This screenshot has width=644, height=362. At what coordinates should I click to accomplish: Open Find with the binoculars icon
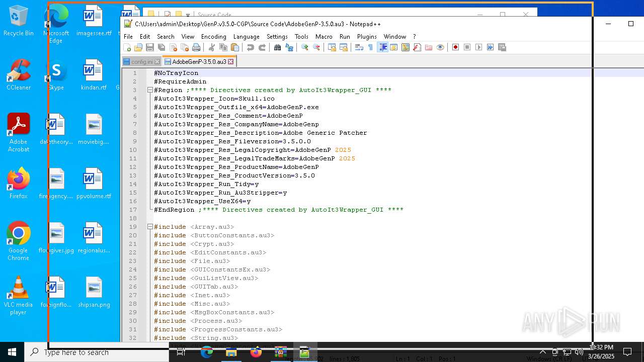[x=278, y=47]
